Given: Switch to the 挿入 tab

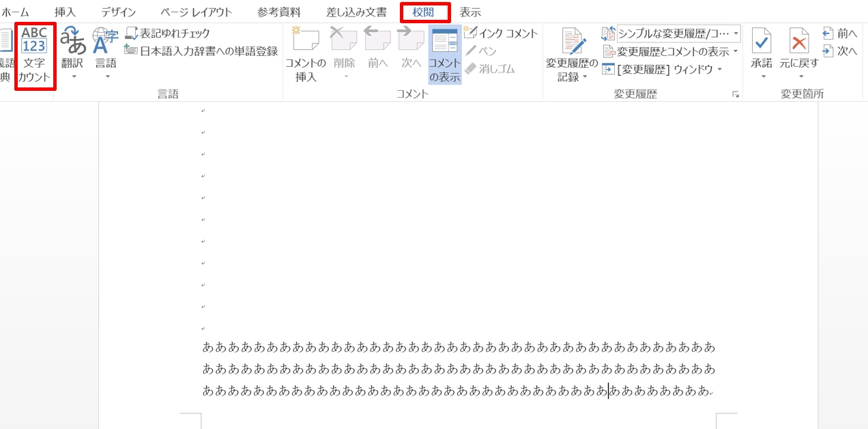Looking at the screenshot, I should (65, 12).
